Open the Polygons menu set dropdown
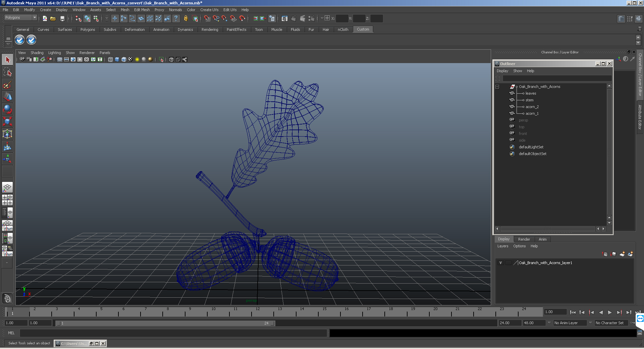This screenshot has height=349, width=644. point(20,17)
